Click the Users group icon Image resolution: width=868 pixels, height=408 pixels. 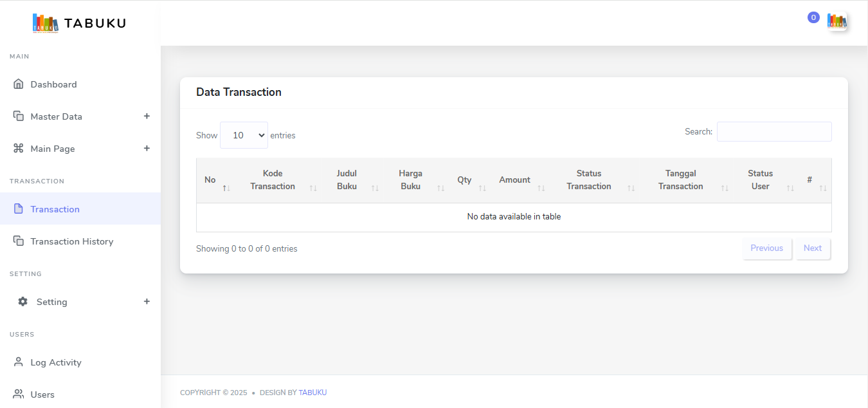point(18,394)
